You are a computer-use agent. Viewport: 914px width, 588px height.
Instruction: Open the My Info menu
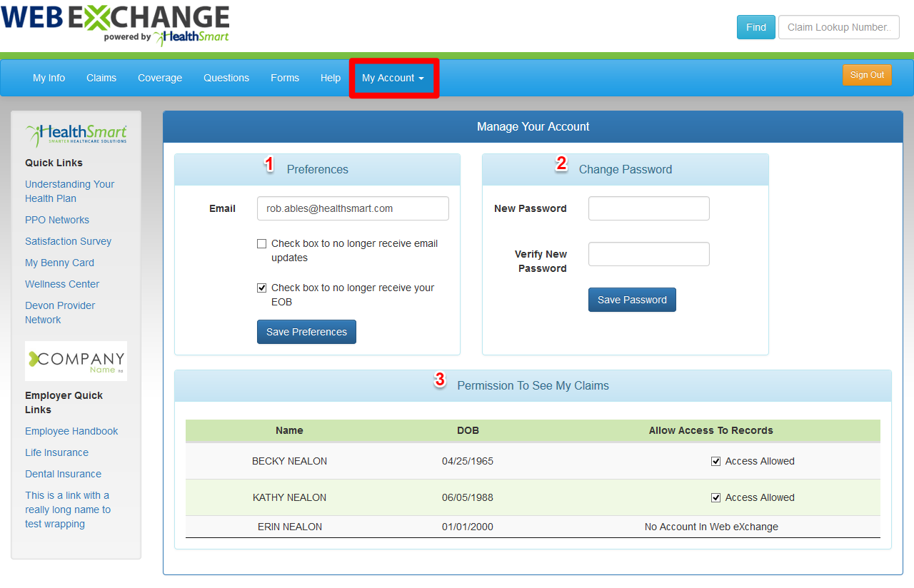pyautogui.click(x=49, y=78)
